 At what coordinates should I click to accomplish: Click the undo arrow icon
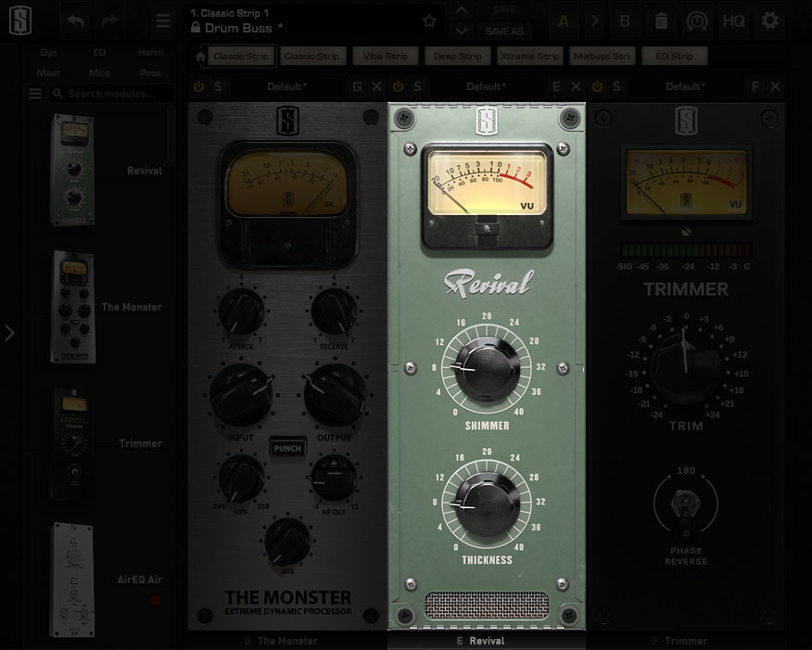click(76, 21)
